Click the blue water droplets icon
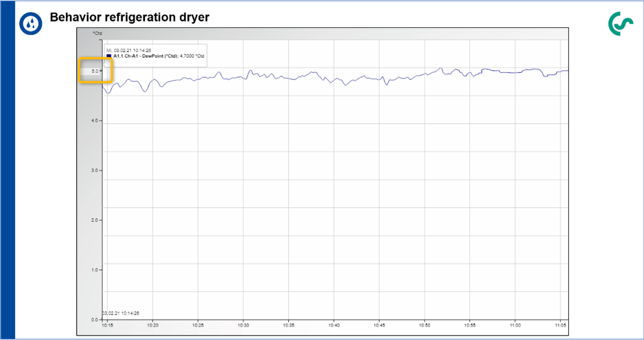The height and width of the screenshot is (340, 644). click(30, 23)
